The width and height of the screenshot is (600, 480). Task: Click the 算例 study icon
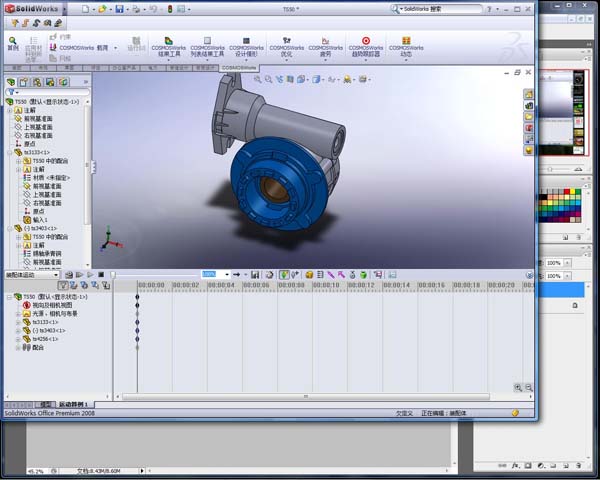click(13, 44)
